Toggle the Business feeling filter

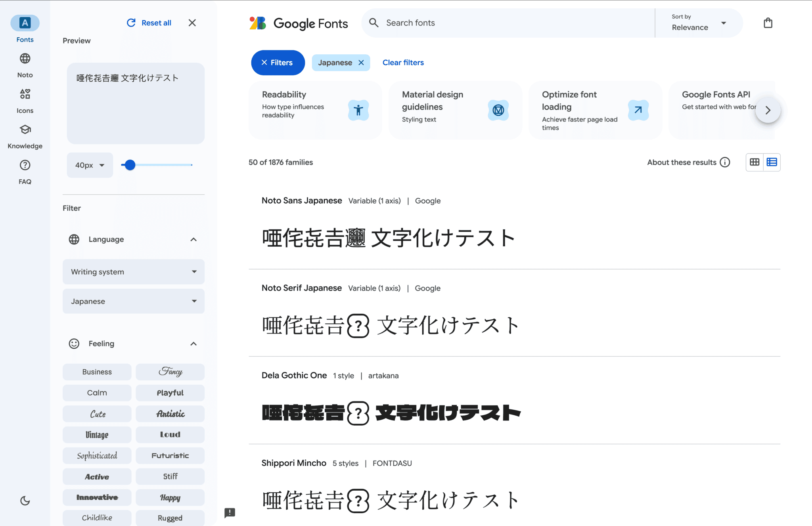click(97, 372)
